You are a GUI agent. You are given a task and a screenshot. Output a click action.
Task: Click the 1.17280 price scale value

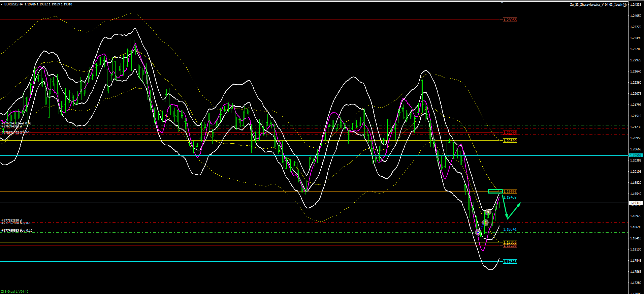pyautogui.click(x=636, y=283)
